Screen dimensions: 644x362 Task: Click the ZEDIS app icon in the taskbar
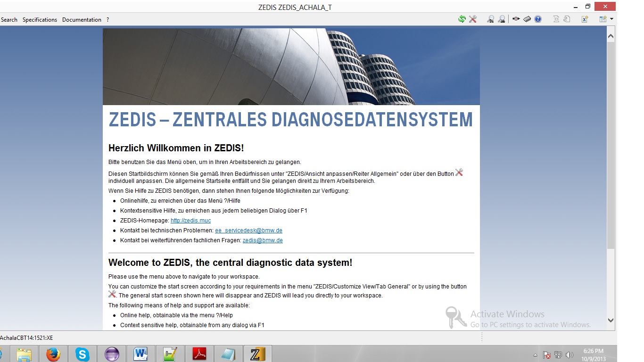pos(257,354)
